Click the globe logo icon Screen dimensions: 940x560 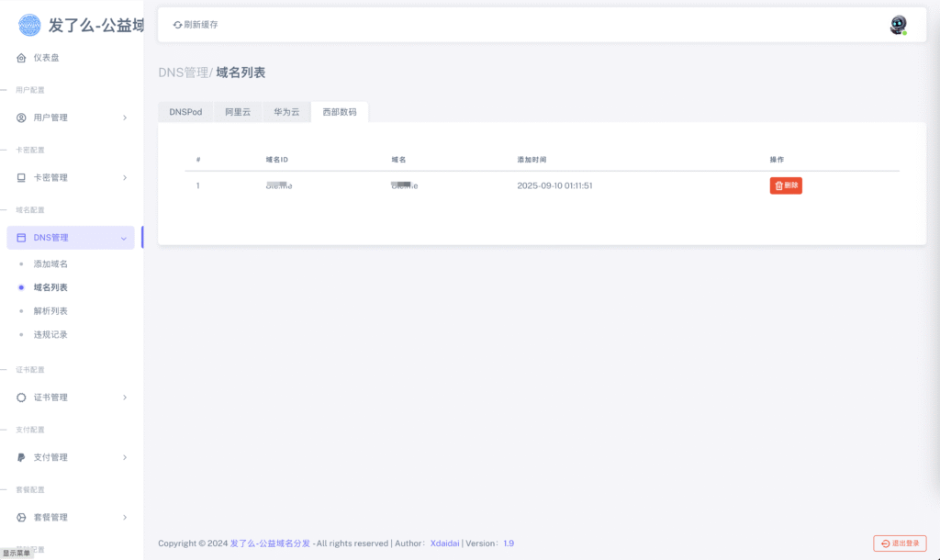point(29,25)
